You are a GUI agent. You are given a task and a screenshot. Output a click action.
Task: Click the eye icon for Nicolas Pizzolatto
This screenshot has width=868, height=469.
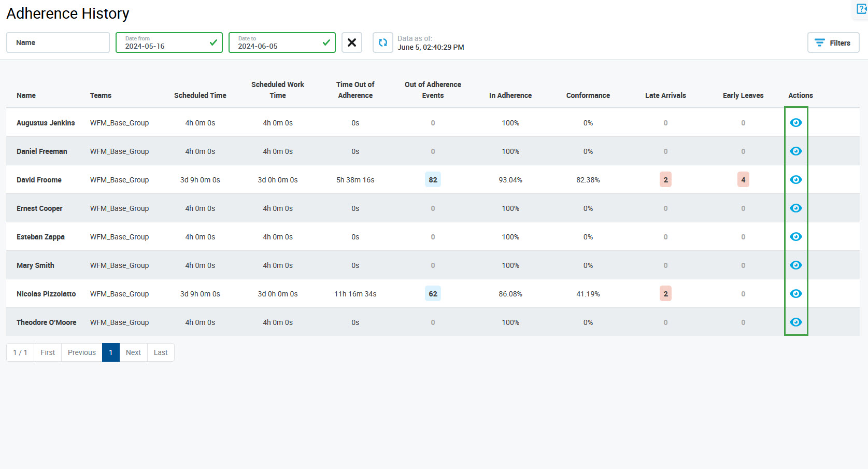795,294
